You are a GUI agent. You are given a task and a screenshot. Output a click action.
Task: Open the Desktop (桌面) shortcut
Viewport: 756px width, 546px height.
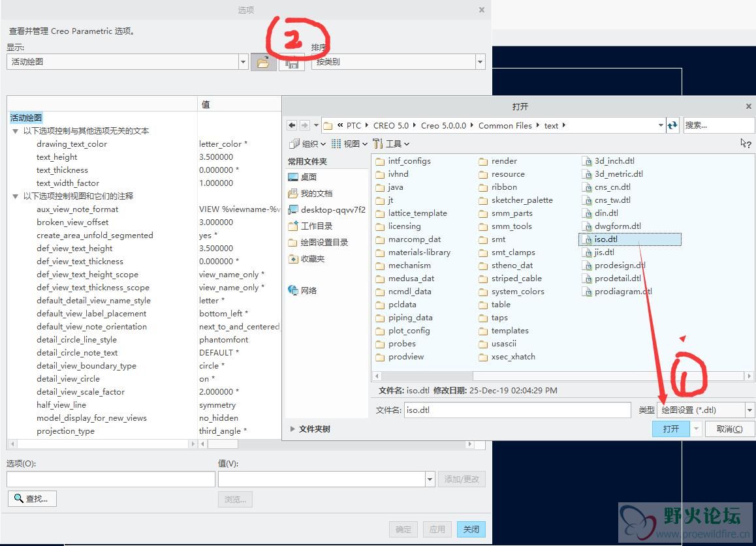(302, 177)
